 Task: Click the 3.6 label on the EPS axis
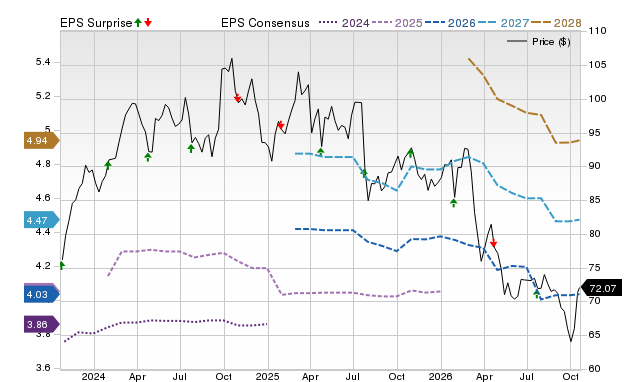coord(43,368)
